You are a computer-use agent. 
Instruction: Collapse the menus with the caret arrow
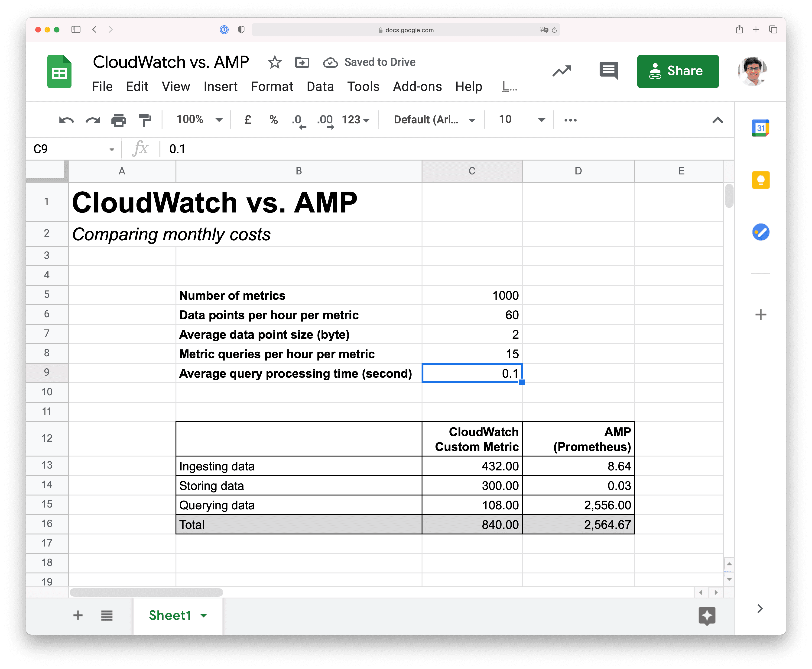717,120
